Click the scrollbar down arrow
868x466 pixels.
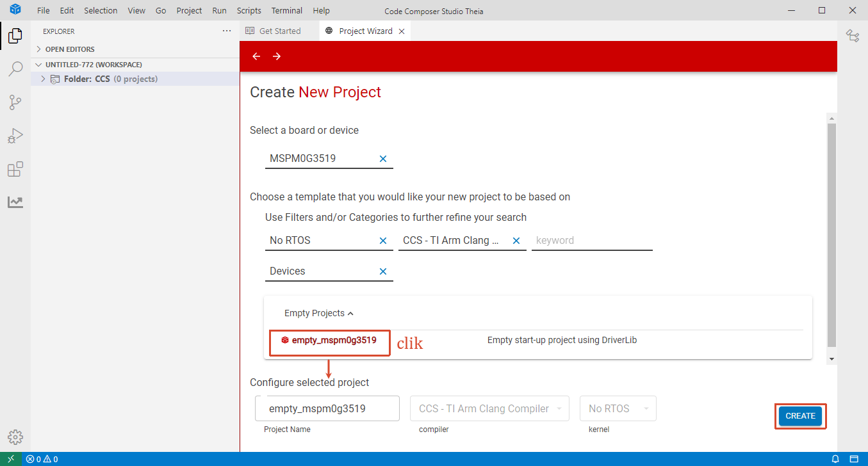click(831, 359)
